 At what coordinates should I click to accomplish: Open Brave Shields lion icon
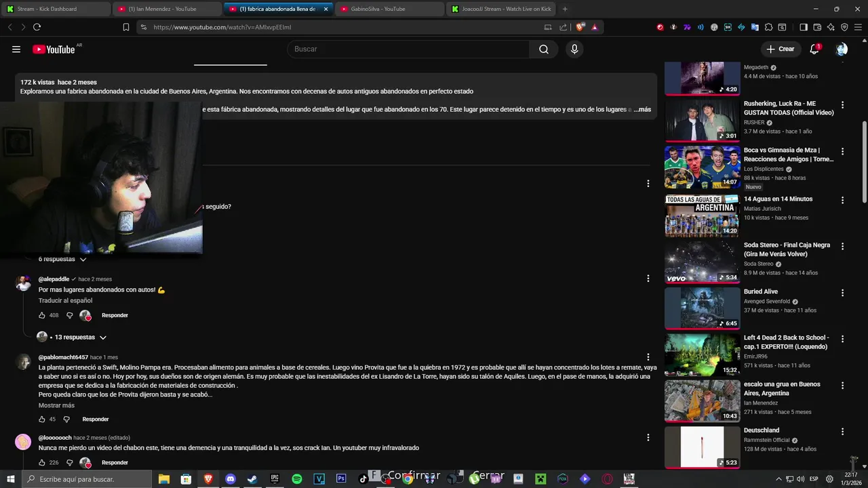[x=580, y=27]
